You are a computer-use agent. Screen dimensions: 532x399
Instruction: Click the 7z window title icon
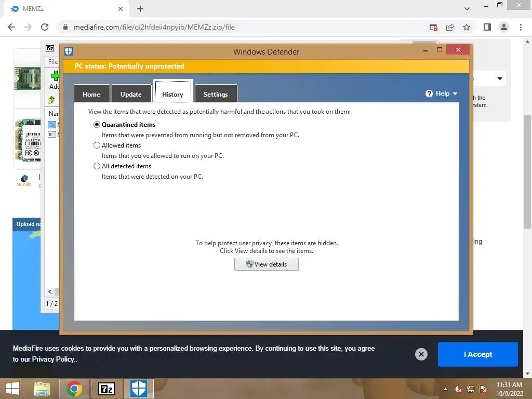[50, 48]
